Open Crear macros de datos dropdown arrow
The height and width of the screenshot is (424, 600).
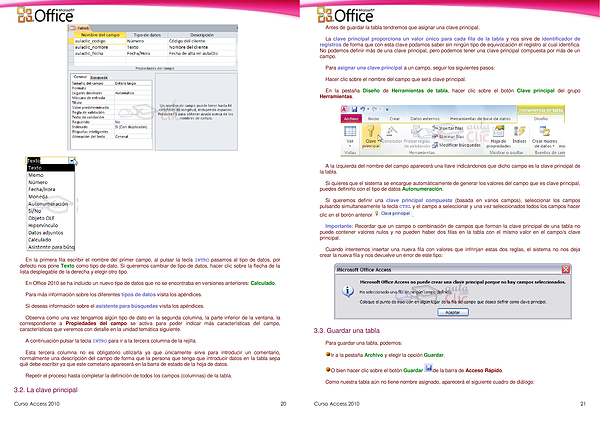pos(553,146)
